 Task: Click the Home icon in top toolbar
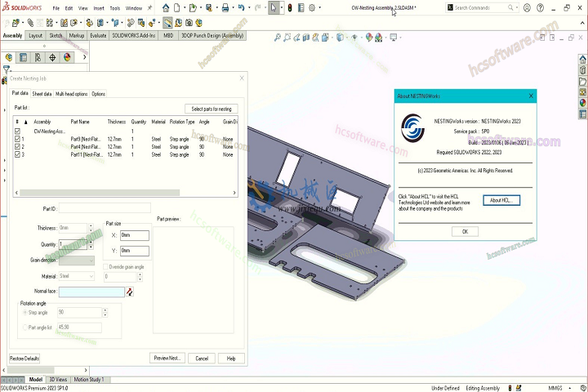pos(166,8)
